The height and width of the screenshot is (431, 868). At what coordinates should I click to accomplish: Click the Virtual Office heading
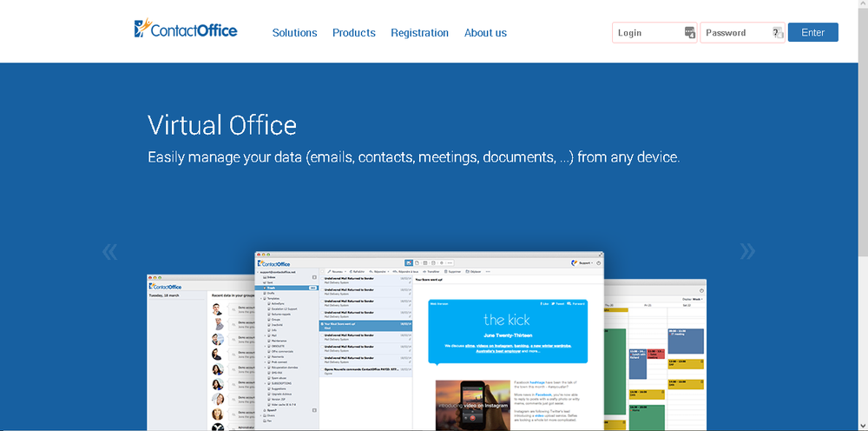click(x=222, y=125)
